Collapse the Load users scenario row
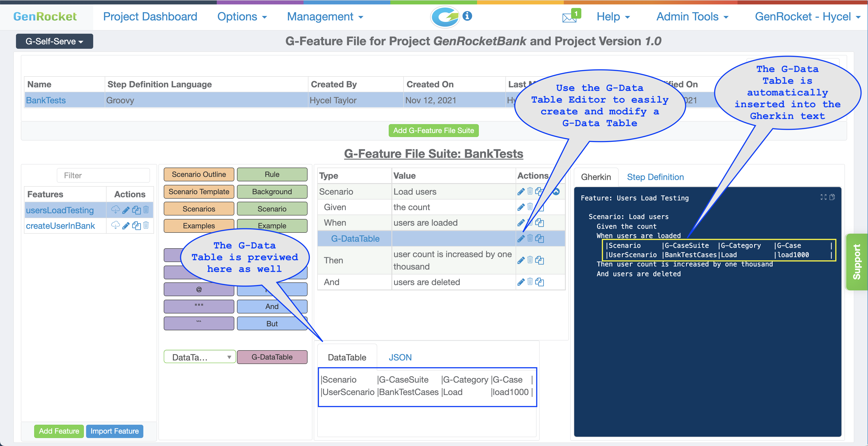The height and width of the screenshot is (446, 868). [556, 192]
